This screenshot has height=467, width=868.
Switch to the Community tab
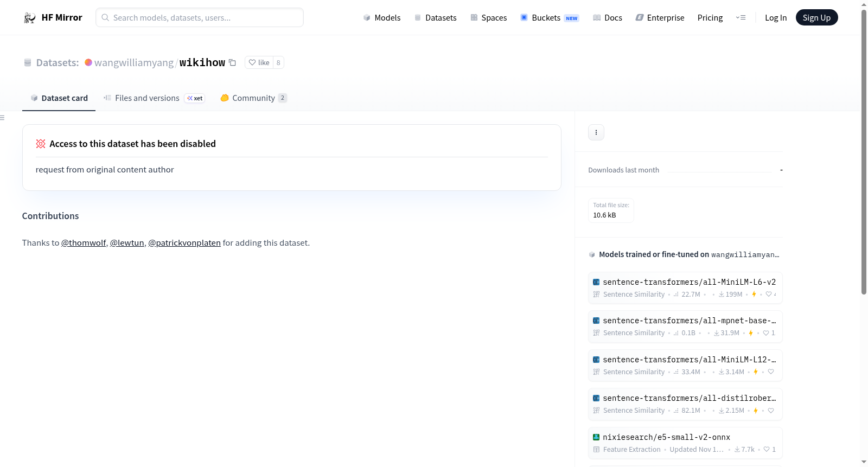[x=254, y=98]
